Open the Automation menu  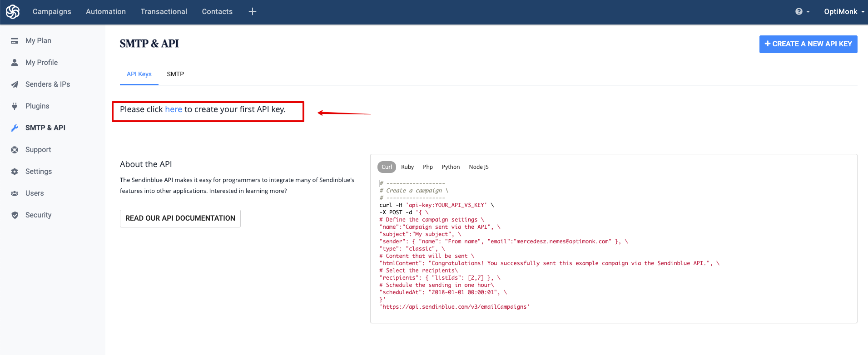tap(106, 12)
